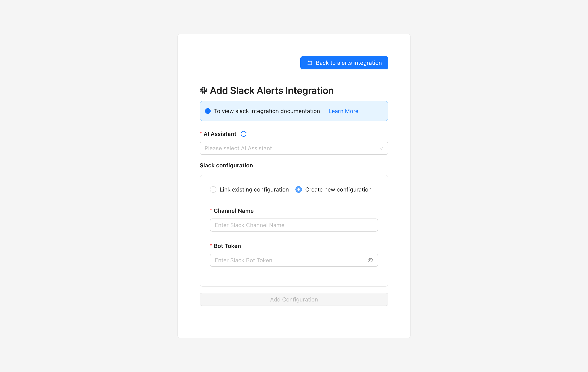Click the return arrow icon in the Back button
This screenshot has width=588, height=372.
pyautogui.click(x=310, y=63)
